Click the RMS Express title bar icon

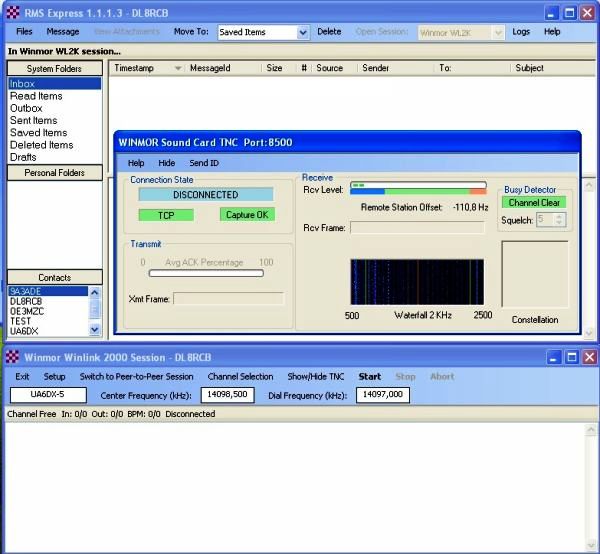(13, 13)
